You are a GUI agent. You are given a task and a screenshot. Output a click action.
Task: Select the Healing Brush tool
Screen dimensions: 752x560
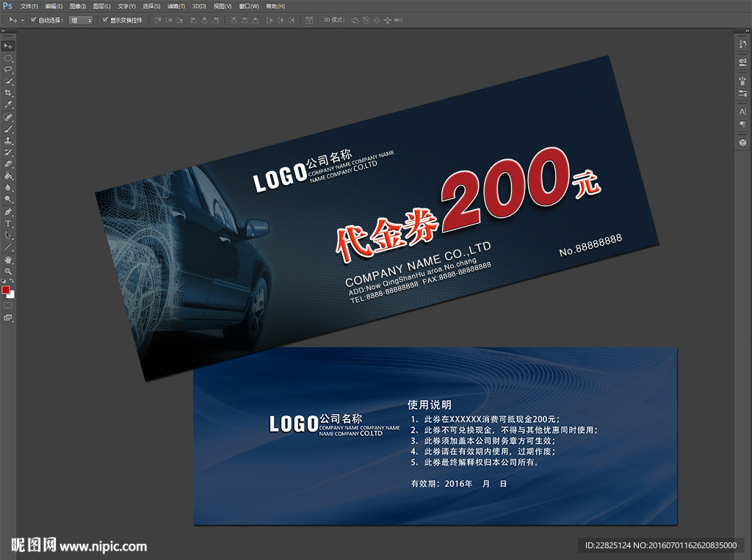tap(8, 117)
